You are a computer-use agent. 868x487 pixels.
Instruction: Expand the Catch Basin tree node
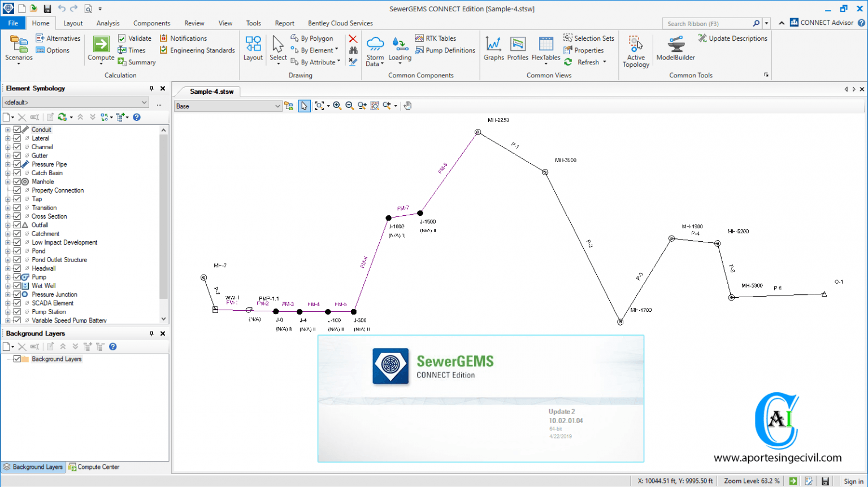coord(8,173)
